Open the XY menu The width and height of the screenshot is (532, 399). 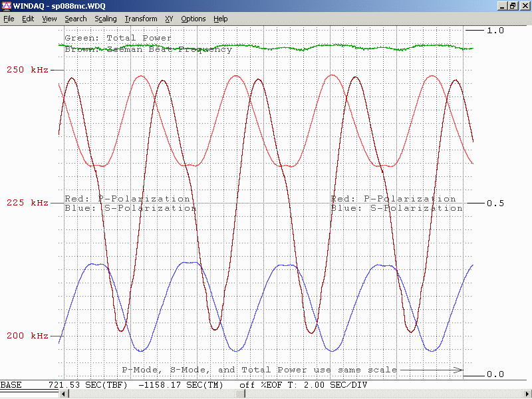click(169, 19)
